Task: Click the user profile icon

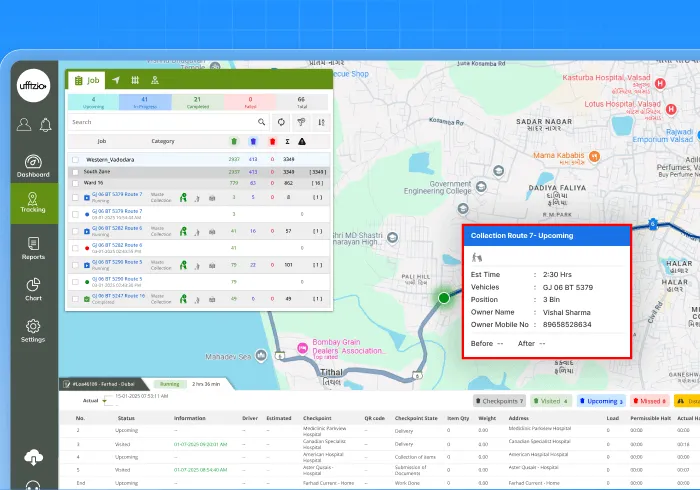Action: [x=23, y=124]
